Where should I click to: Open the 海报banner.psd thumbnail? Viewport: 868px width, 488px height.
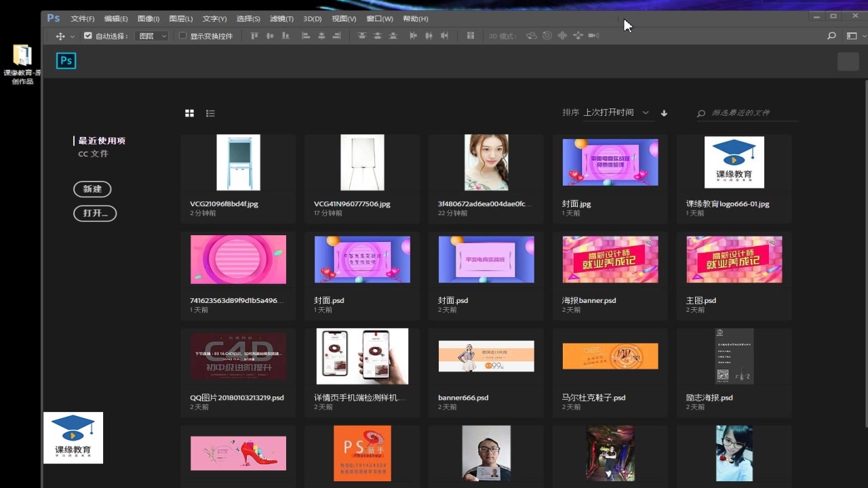point(610,260)
